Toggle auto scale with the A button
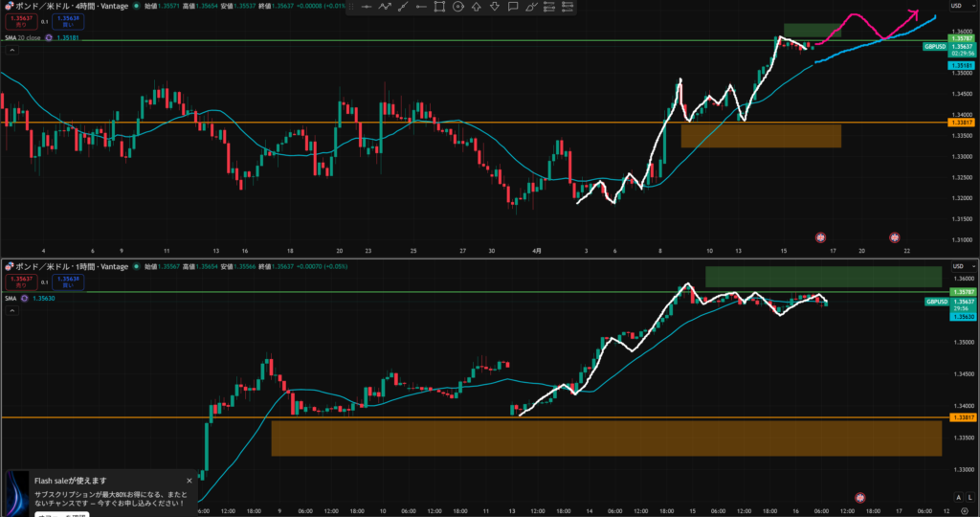980x517 pixels. [x=958, y=497]
